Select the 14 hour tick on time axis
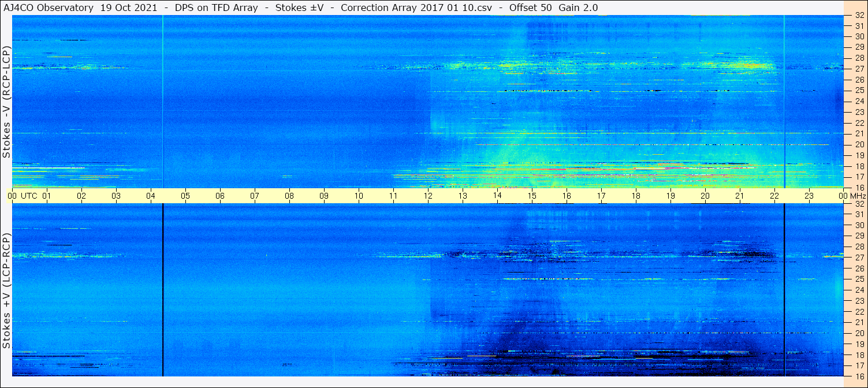Screen dimensions: 868x388 (x=497, y=196)
